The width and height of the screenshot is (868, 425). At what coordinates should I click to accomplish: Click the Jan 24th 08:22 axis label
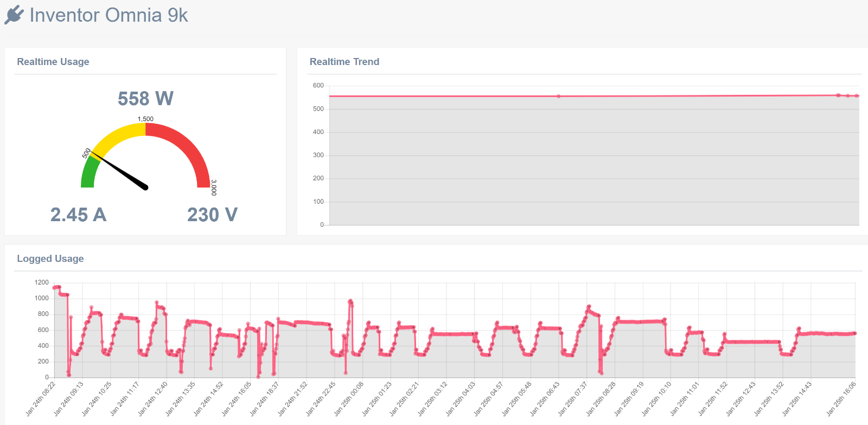(x=41, y=398)
